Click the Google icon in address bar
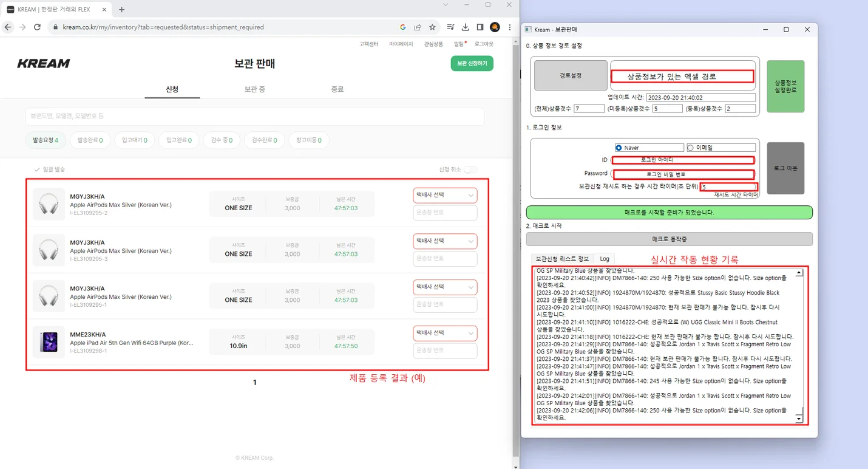 [403, 27]
